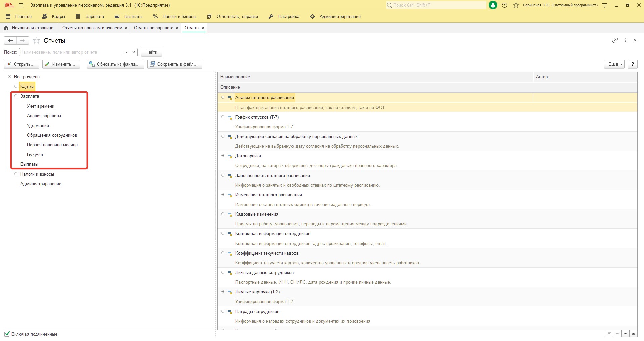Sort by the Автор column header

click(x=585, y=77)
